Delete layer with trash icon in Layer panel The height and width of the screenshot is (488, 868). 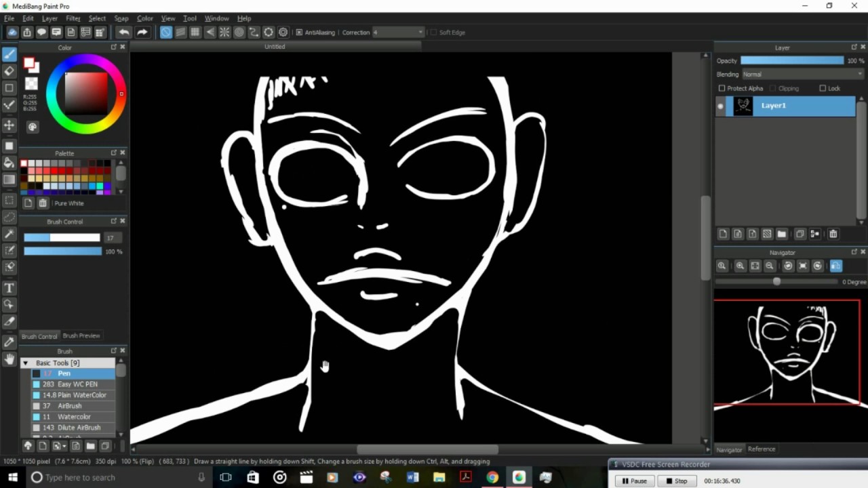833,234
